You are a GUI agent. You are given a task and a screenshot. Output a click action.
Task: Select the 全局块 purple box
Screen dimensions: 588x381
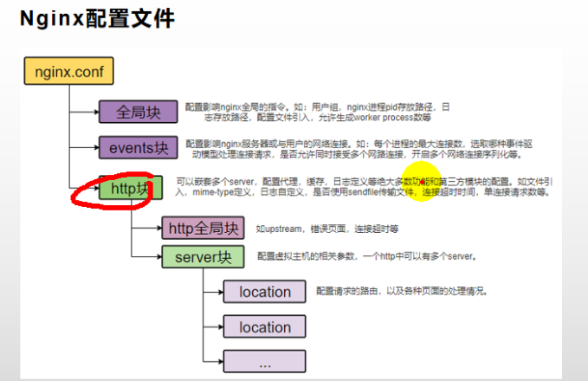point(139,112)
